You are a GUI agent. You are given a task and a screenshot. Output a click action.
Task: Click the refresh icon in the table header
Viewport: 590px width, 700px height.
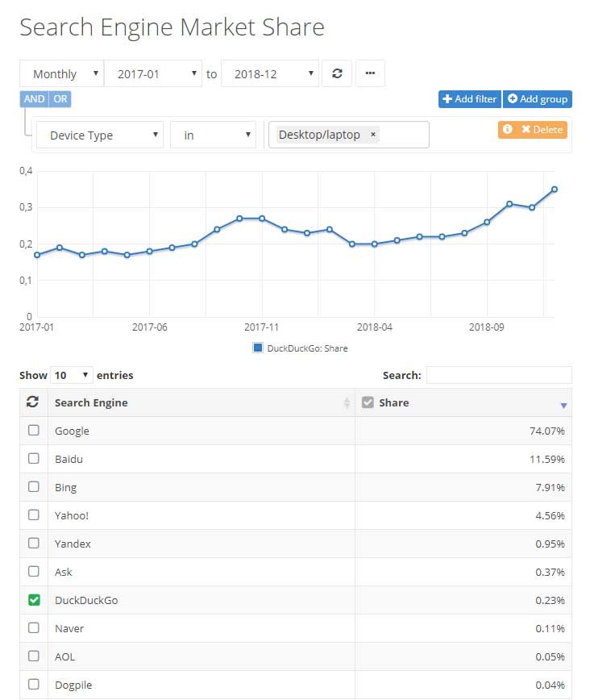pyautogui.click(x=33, y=402)
